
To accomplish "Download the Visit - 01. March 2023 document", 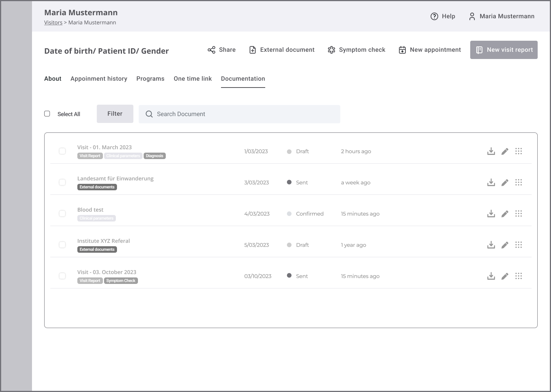I will (491, 151).
